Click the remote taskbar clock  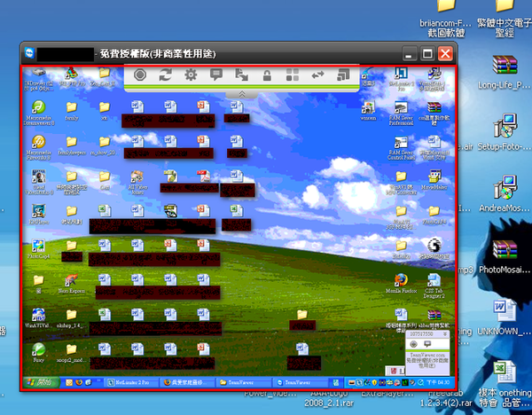(438, 382)
